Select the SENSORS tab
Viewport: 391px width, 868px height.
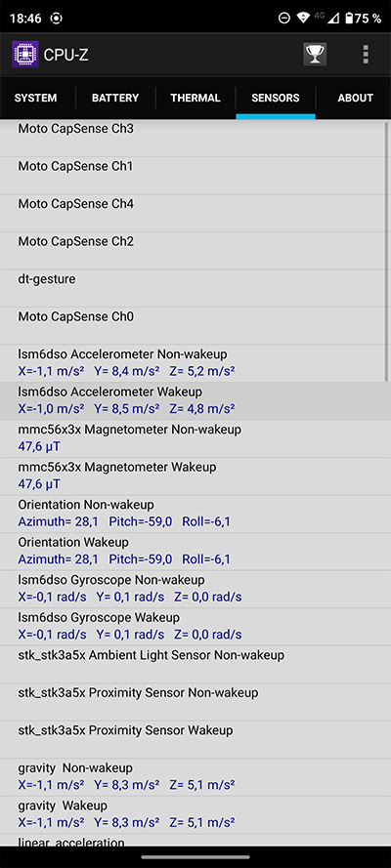click(x=276, y=98)
